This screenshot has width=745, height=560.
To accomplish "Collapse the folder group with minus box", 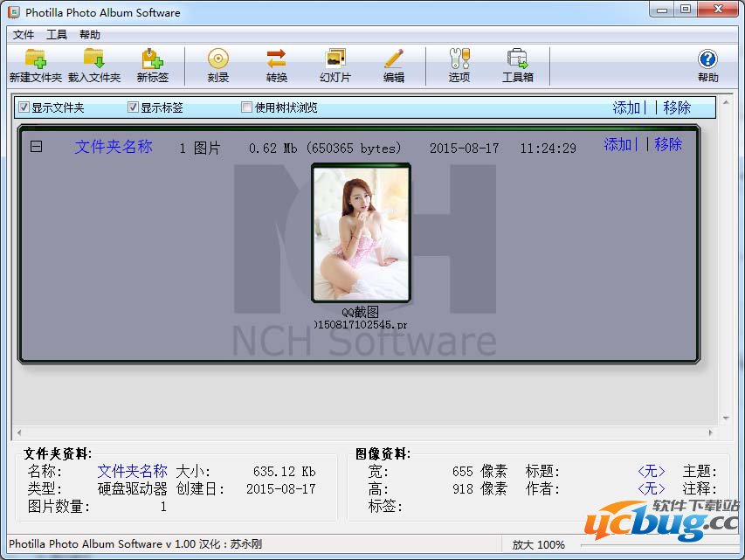I will pos(37,147).
